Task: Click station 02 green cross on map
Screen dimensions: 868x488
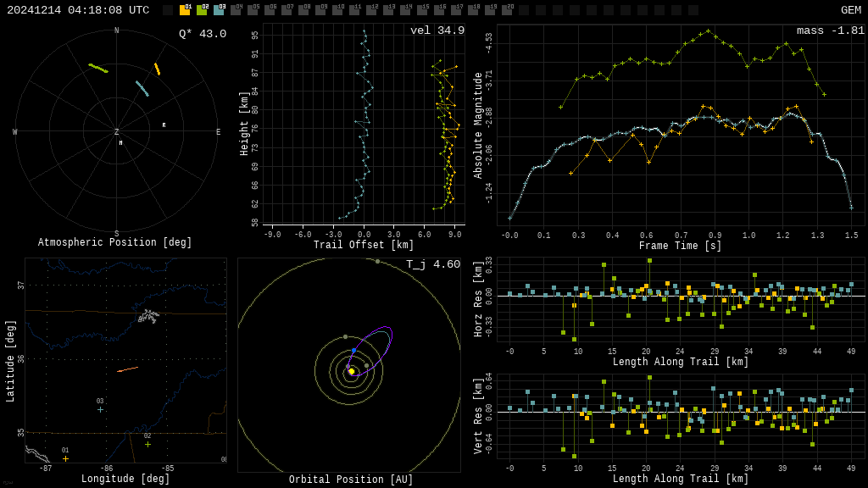Action: (x=147, y=444)
